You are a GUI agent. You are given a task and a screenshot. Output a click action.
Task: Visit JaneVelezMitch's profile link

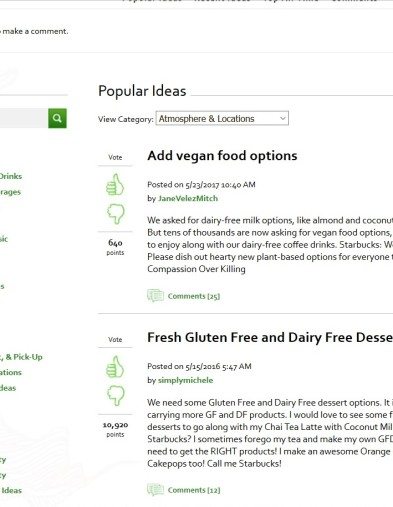pos(188,198)
